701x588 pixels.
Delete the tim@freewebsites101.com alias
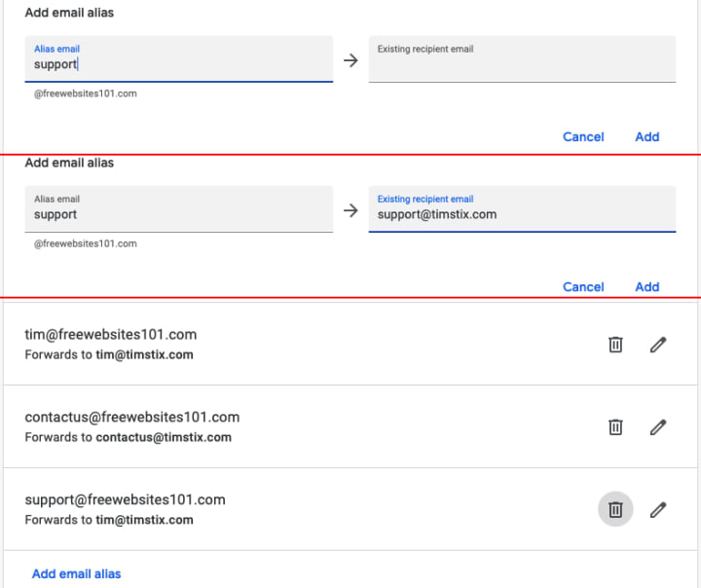pos(615,345)
